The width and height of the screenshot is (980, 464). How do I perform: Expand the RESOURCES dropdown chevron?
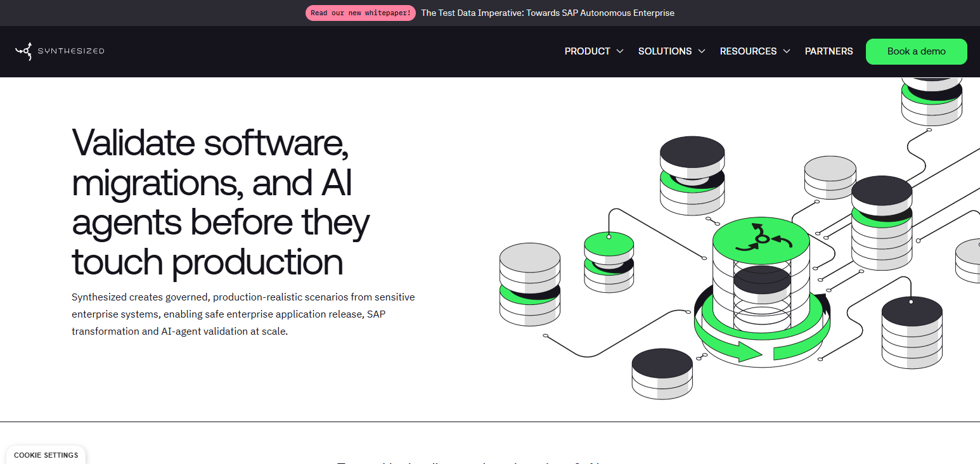[787, 51]
